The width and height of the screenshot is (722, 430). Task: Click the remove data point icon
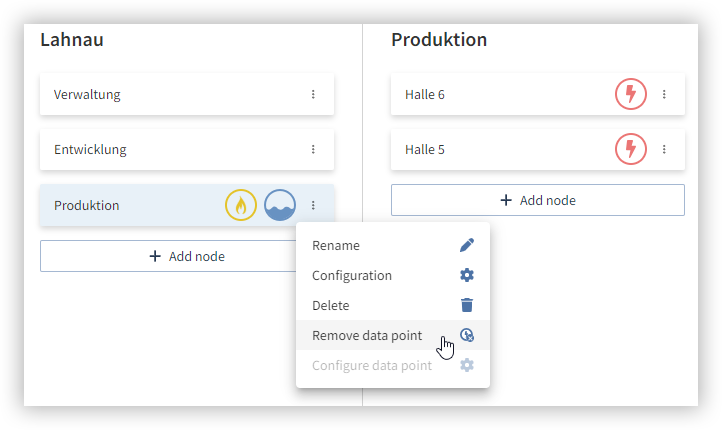466,335
